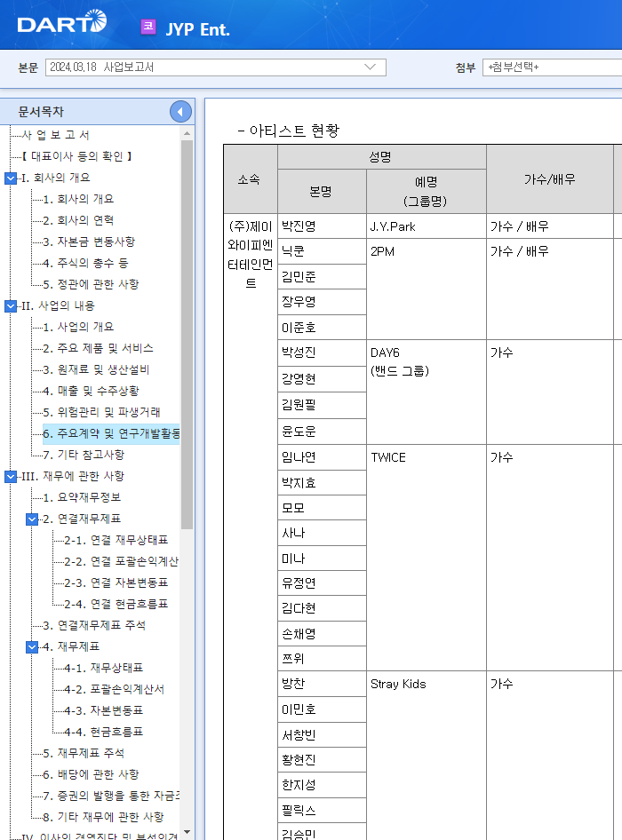Viewport: 622px width, 840px height.
Task: Open 3. 연결재무제표 주석
Action: point(94,625)
